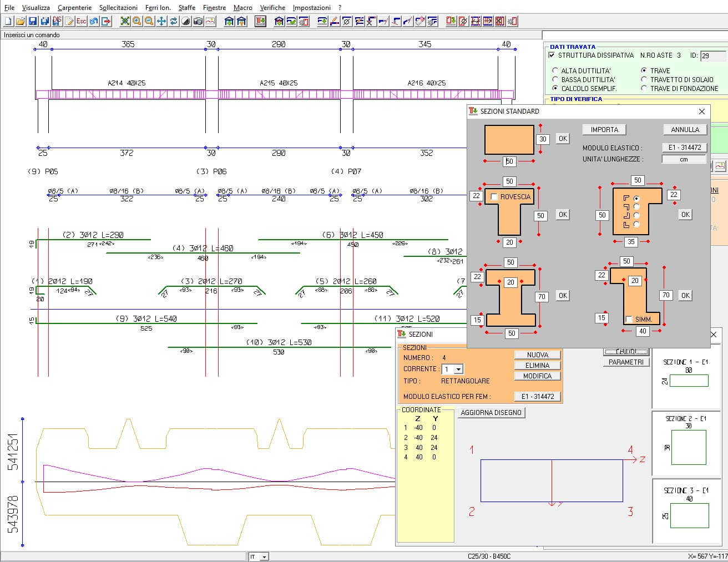Click the L-section base width field 35
The height and width of the screenshot is (562, 728).
click(x=631, y=242)
